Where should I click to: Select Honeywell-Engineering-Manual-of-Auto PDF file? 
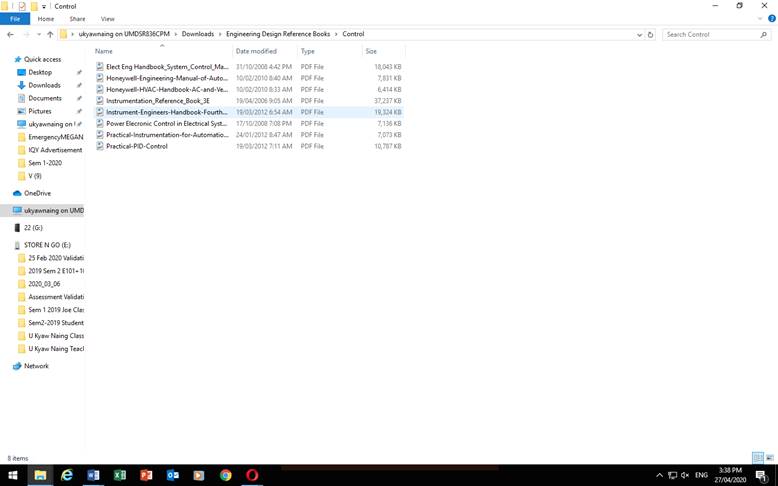click(x=248, y=78)
